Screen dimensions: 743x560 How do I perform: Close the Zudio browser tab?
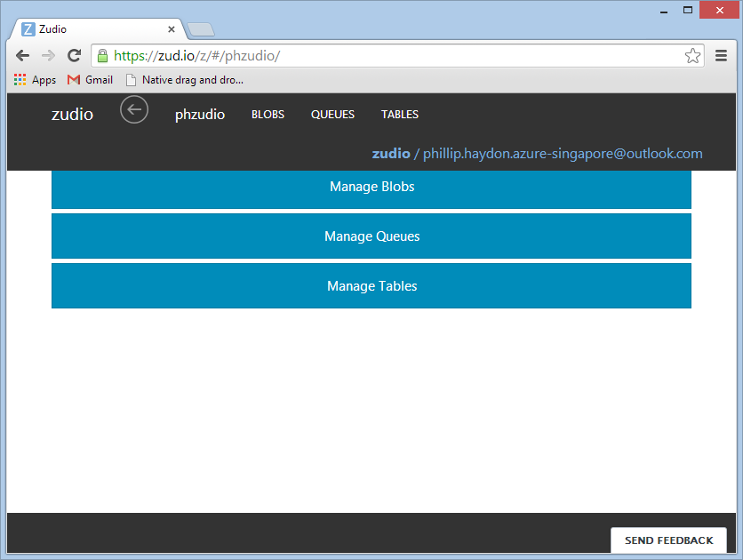(172, 29)
